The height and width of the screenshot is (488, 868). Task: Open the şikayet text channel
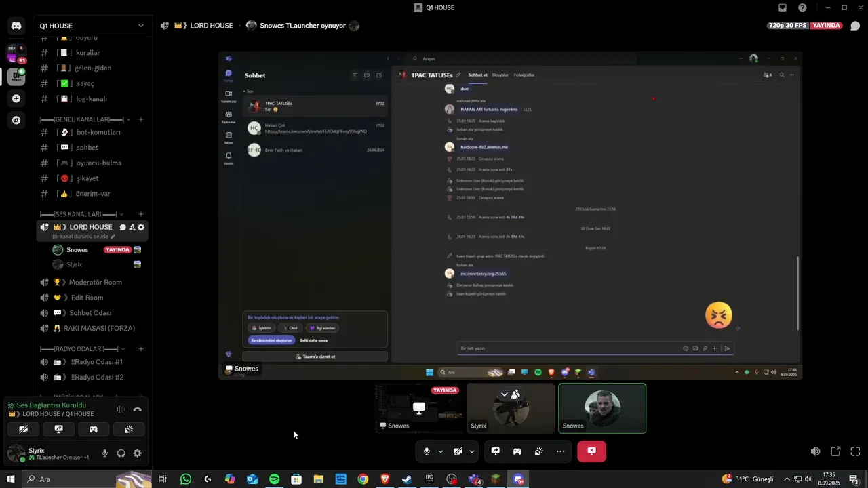92,178
